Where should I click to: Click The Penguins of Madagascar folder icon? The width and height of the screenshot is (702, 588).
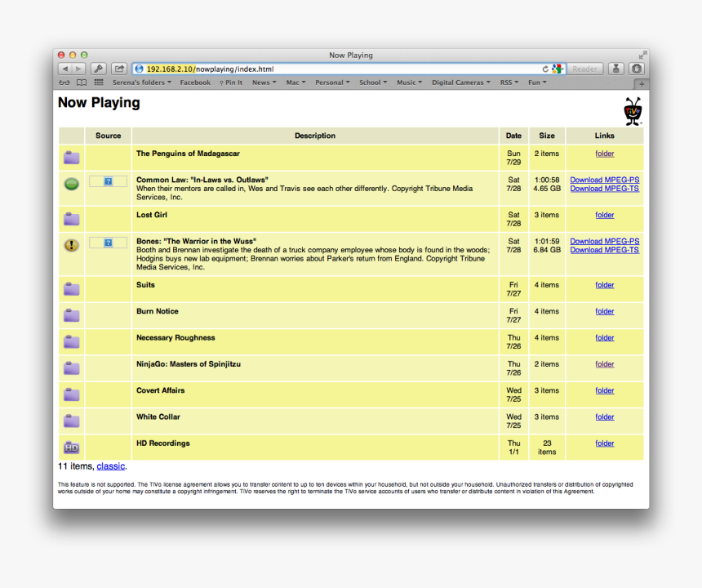click(72, 158)
